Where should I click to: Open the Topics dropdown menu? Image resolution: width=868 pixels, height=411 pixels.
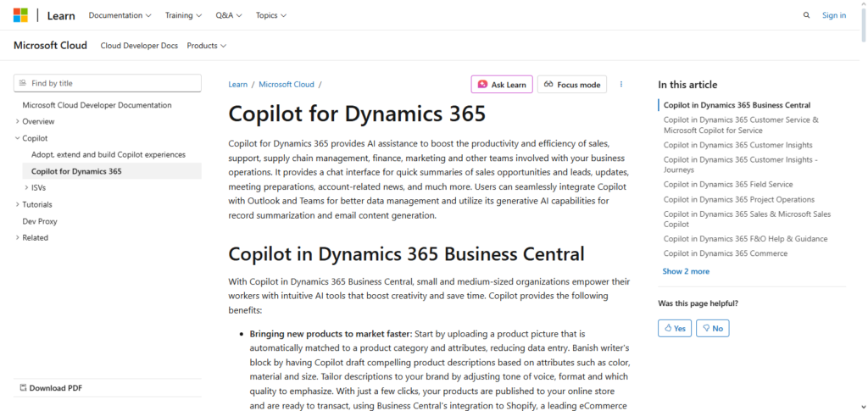[x=270, y=15]
